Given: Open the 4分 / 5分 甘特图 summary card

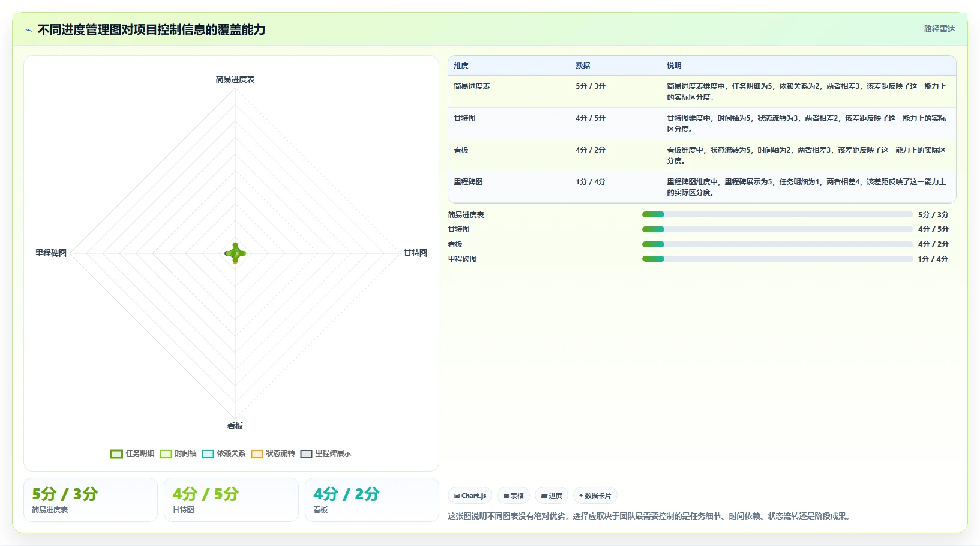Looking at the screenshot, I should [x=231, y=500].
